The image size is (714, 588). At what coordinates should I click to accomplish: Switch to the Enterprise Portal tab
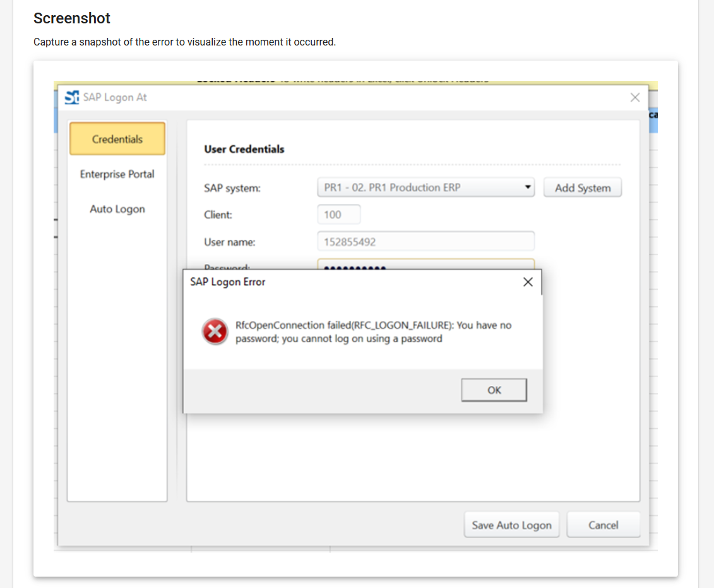[x=117, y=174]
